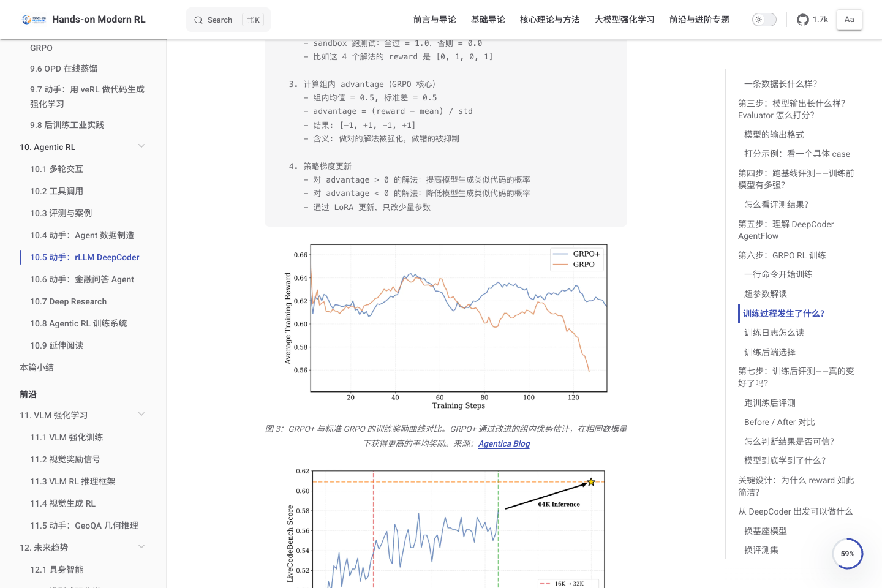Jump to 第五步：理解 DeepCoder AgentFlow entry

click(x=786, y=230)
